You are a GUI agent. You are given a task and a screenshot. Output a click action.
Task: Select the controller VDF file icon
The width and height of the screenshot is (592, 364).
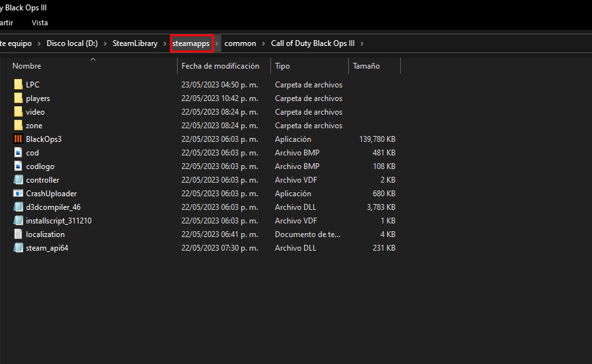click(x=18, y=179)
